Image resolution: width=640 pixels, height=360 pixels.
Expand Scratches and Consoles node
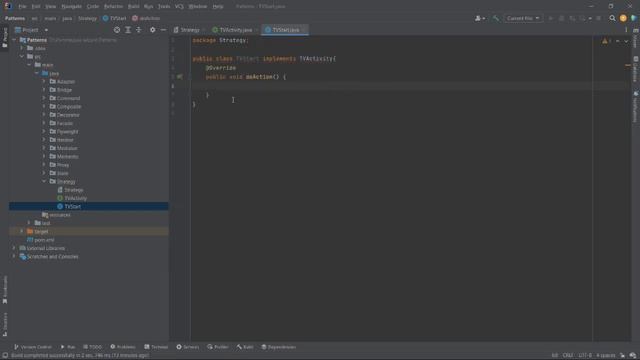point(14,256)
